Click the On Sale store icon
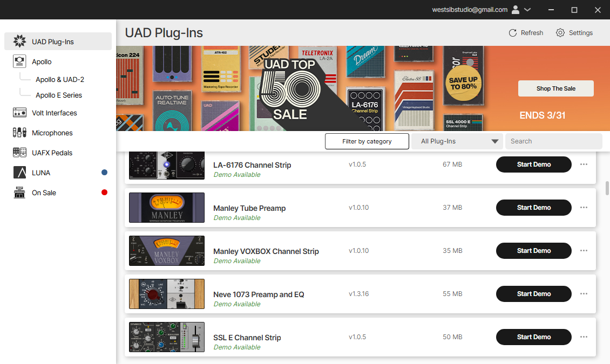 coord(19,193)
